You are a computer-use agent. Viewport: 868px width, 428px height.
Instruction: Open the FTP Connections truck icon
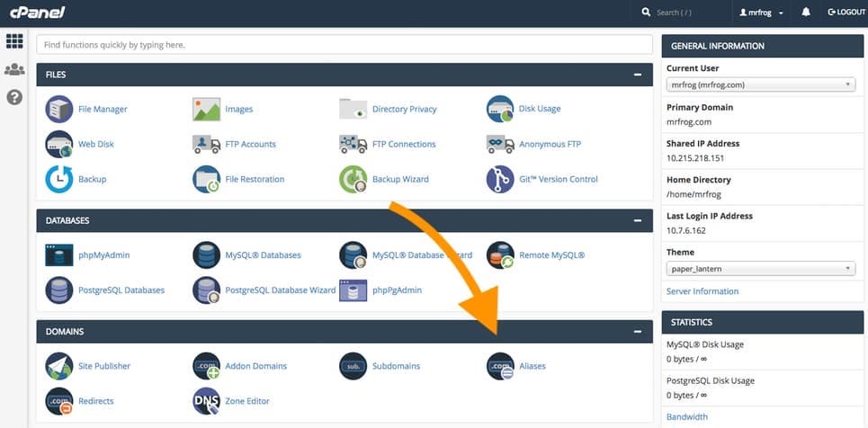pos(353,144)
